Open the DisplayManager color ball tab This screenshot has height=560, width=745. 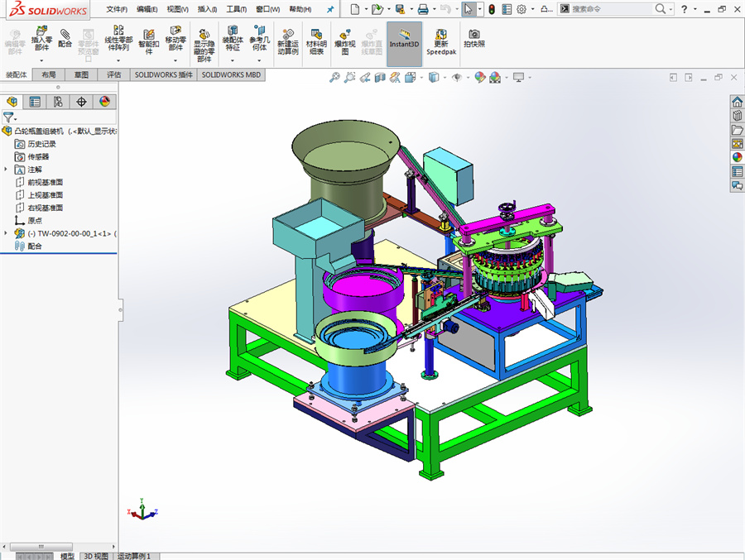point(104,102)
